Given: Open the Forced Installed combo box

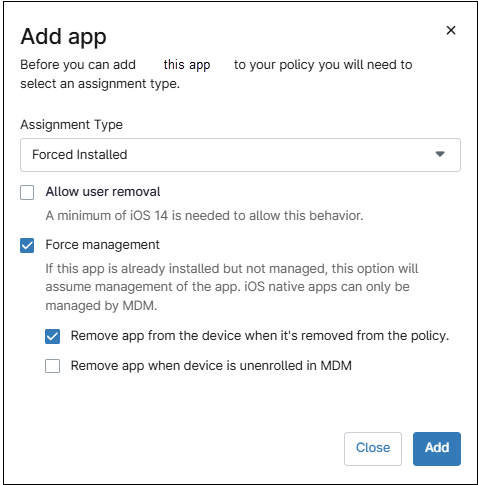Looking at the screenshot, I should click(240, 155).
